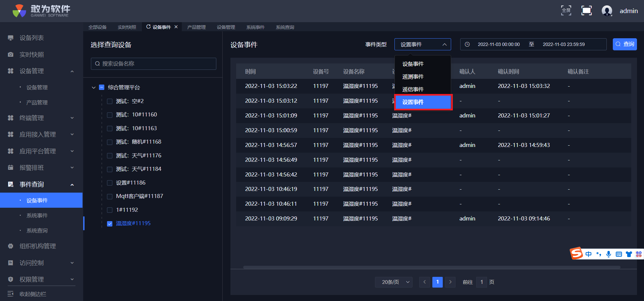Viewport: 644px width, 301px height.
Task: Expand the 报警排班 sidebar menu
Action: [x=72, y=167]
